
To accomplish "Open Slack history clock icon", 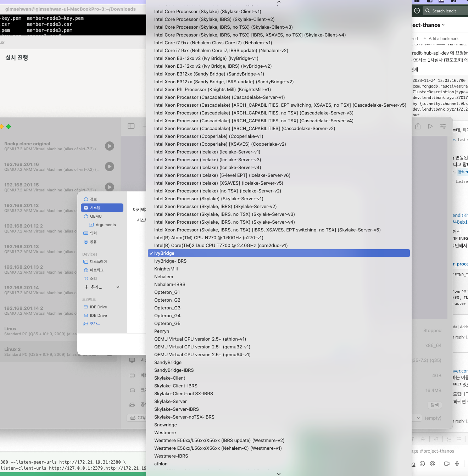I will (x=417, y=11).
